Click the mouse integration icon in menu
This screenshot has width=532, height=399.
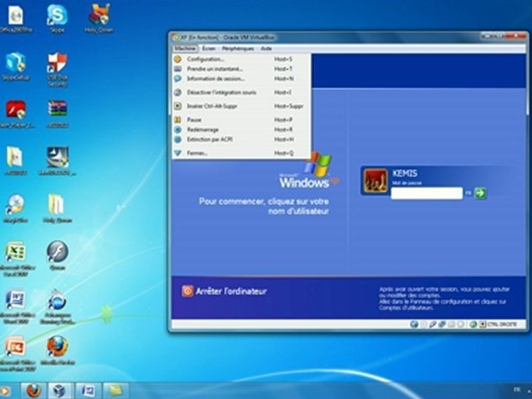(x=178, y=93)
